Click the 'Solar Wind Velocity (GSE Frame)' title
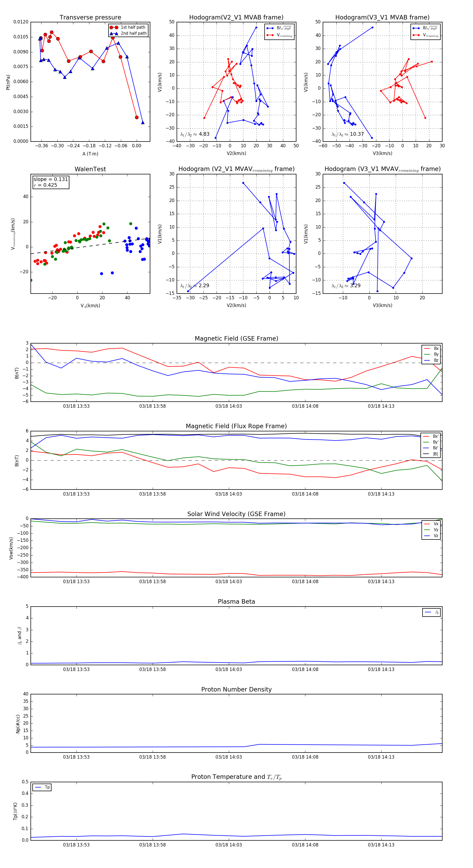The width and height of the screenshot is (473, 868). click(236, 514)
